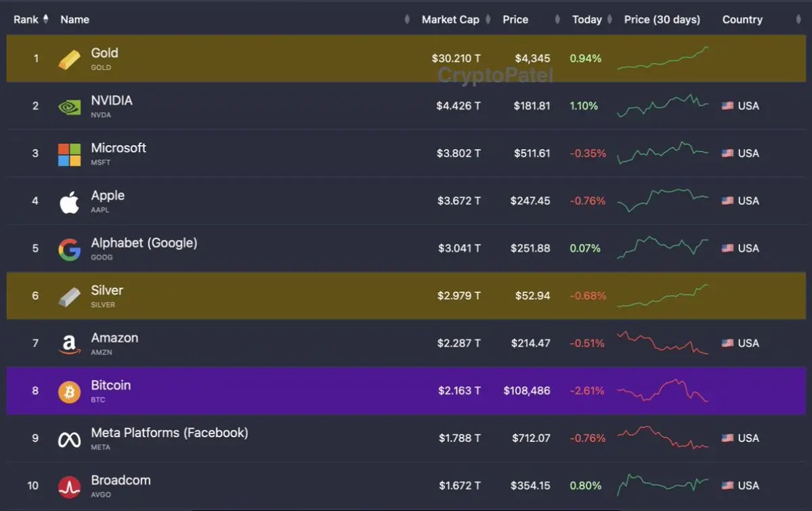Image resolution: width=812 pixels, height=511 pixels.
Task: Open Bitcoin's 30-day price chart
Action: pos(662,390)
